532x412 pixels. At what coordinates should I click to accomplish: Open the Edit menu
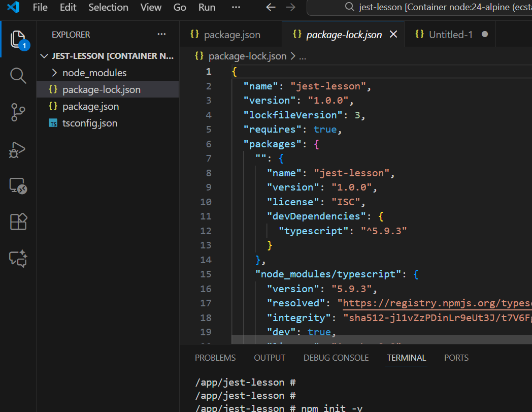68,7
